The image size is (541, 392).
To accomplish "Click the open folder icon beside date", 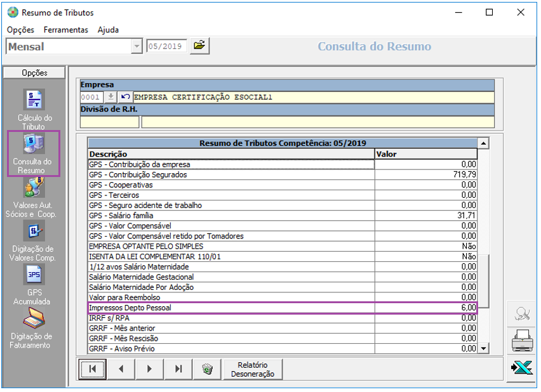I will pyautogui.click(x=199, y=46).
